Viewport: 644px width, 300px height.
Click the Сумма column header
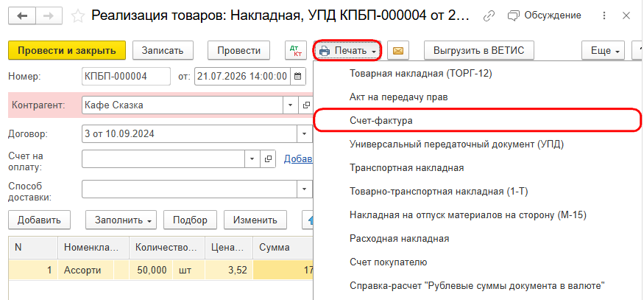[283, 248]
